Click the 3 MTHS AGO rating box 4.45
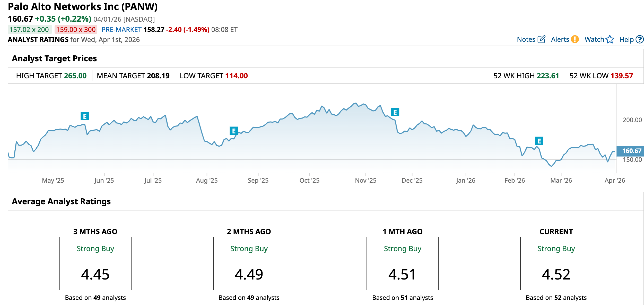644x305 pixels. (95, 263)
